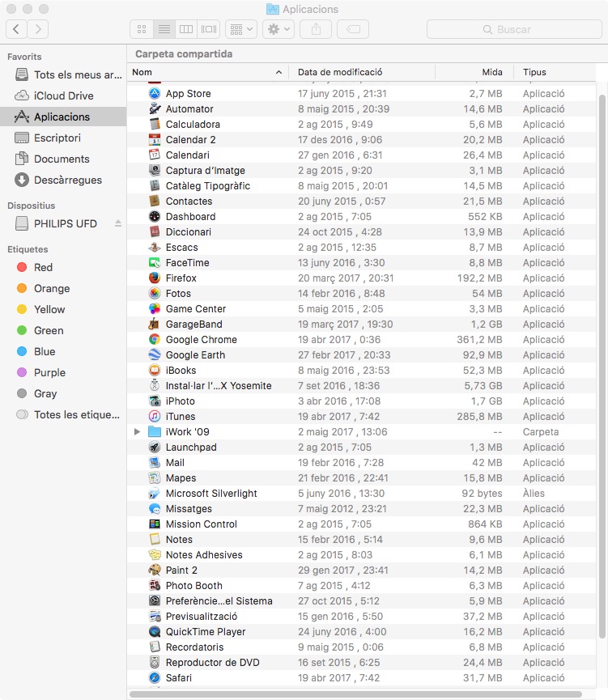
Task: Select the Photo Booth icon
Action: [155, 585]
